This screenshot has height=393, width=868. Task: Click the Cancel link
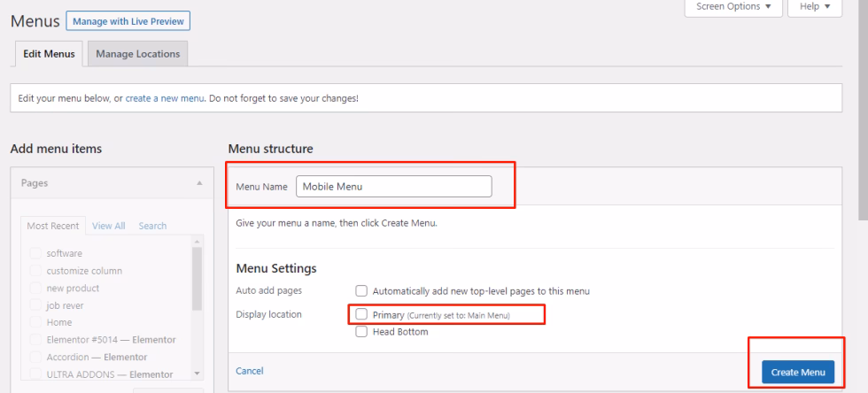[x=250, y=371]
